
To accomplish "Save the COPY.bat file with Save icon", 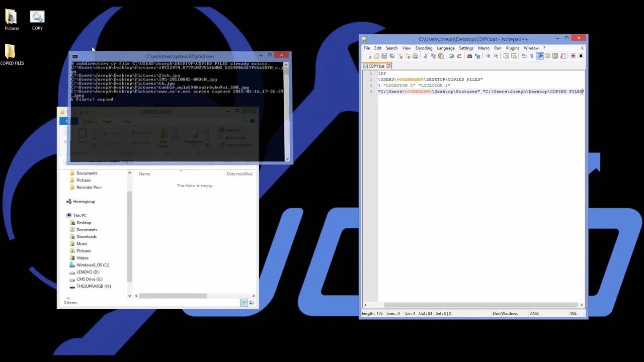I will point(384,56).
